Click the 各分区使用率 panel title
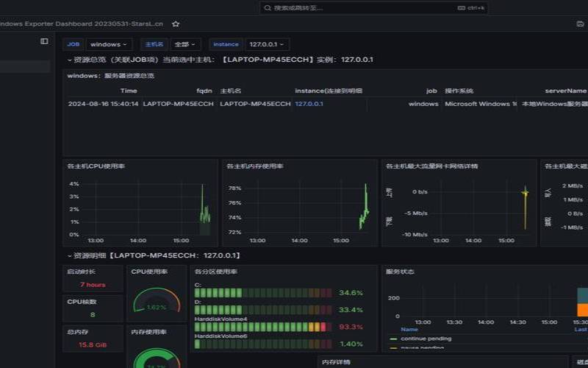 point(216,272)
